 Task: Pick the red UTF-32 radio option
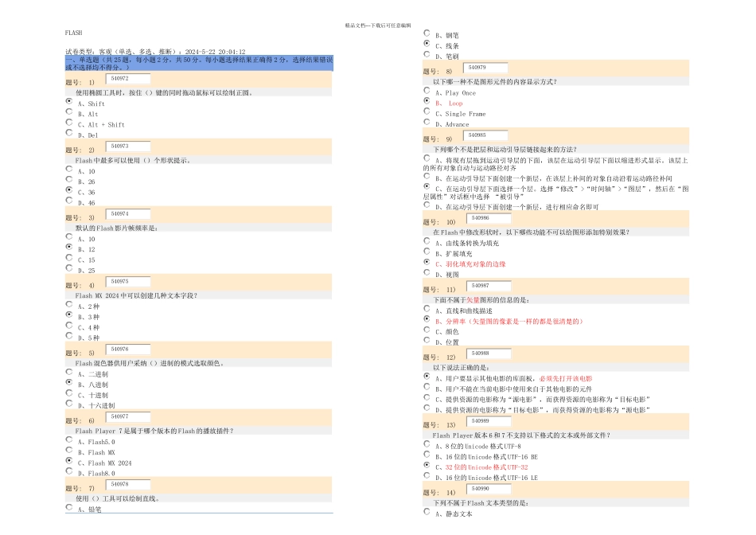click(x=427, y=465)
